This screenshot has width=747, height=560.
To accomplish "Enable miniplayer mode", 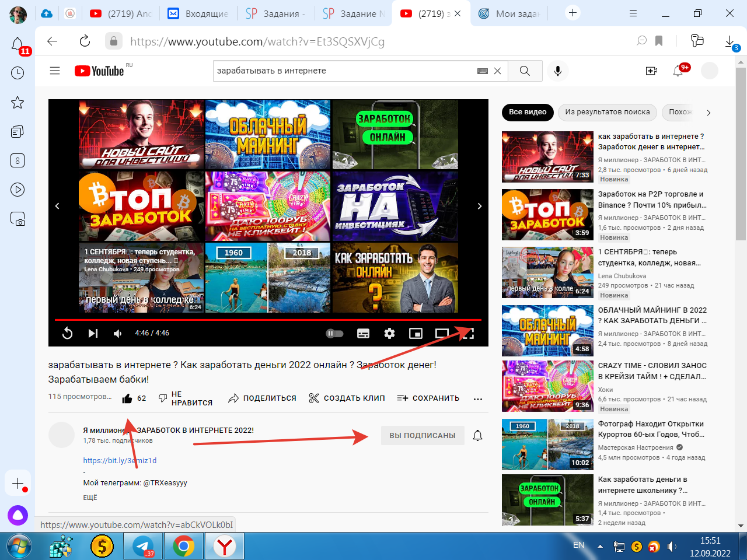I will click(x=416, y=333).
